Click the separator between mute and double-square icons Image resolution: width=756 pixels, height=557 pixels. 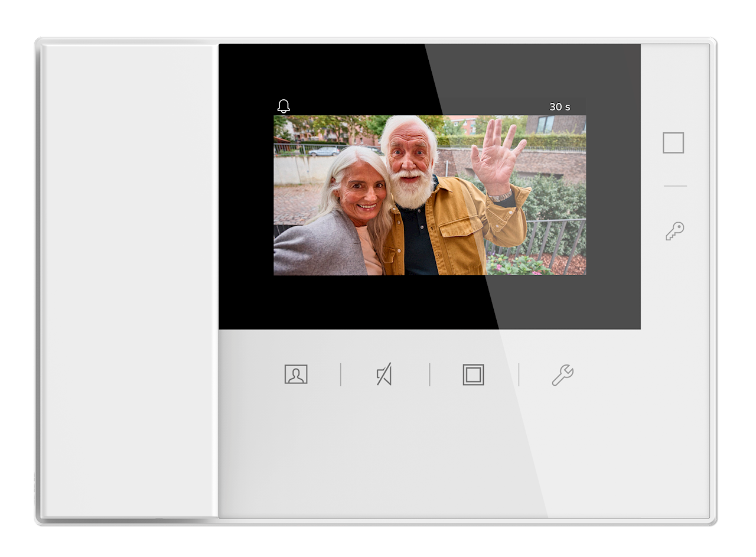(x=429, y=374)
